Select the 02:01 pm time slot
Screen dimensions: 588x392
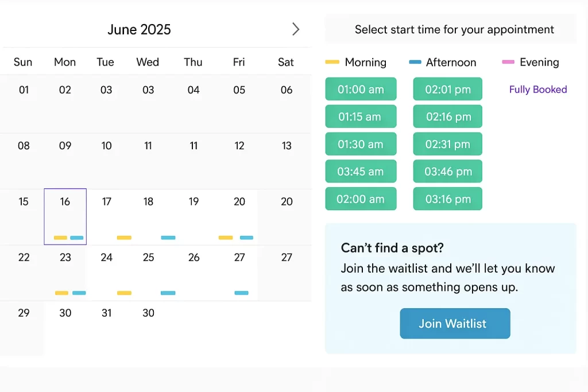pos(448,90)
